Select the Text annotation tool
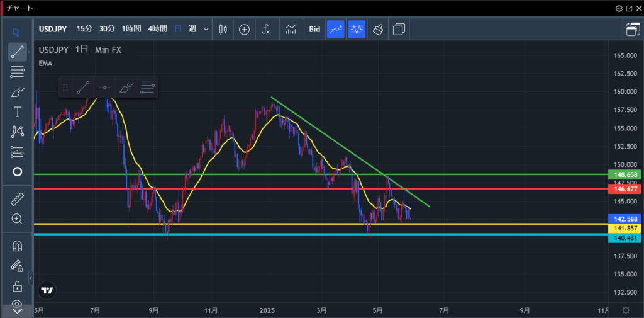Image resolution: width=644 pixels, height=318 pixels. (x=17, y=112)
